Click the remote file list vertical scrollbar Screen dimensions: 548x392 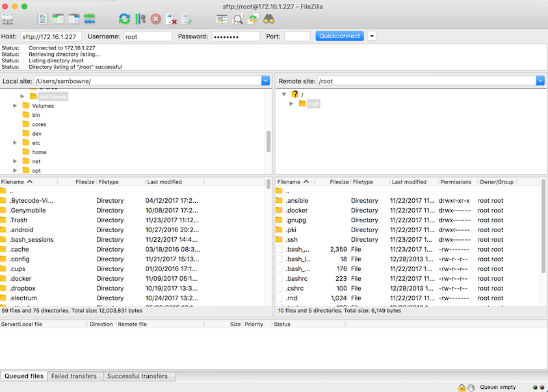tap(543, 226)
